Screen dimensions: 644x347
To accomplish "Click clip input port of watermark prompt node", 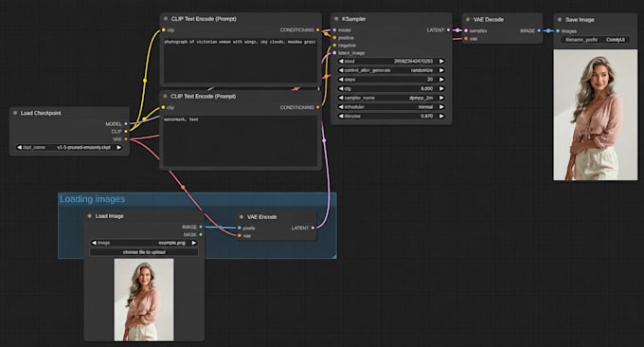I will 164,107.
